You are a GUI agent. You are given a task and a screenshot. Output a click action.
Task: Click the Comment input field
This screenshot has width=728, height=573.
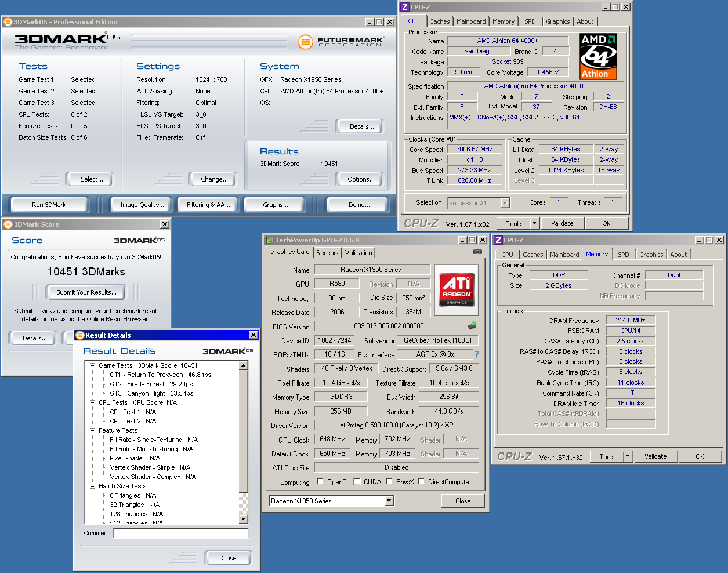coord(181,533)
